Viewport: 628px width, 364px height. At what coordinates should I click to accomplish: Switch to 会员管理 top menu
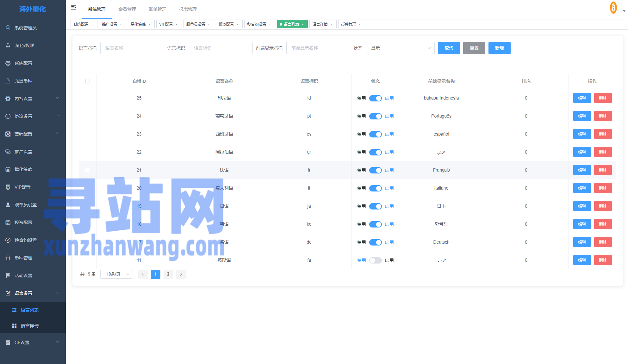point(127,9)
